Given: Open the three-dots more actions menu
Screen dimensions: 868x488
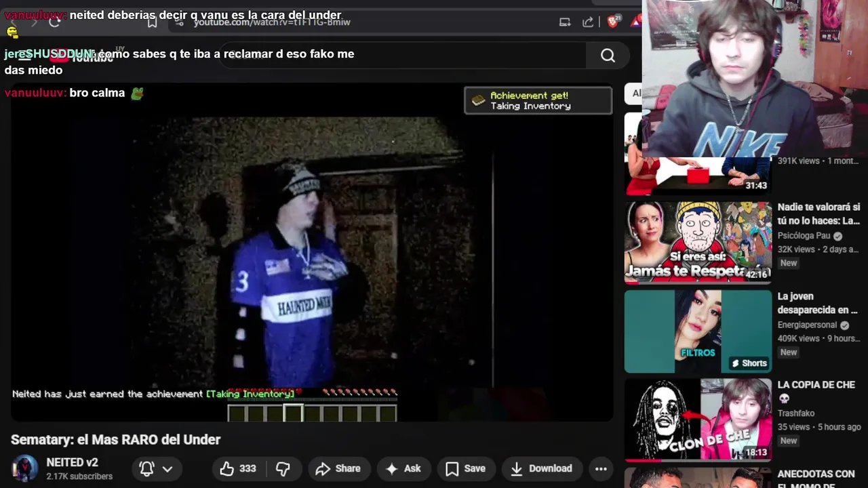Looking at the screenshot, I should pyautogui.click(x=601, y=468).
